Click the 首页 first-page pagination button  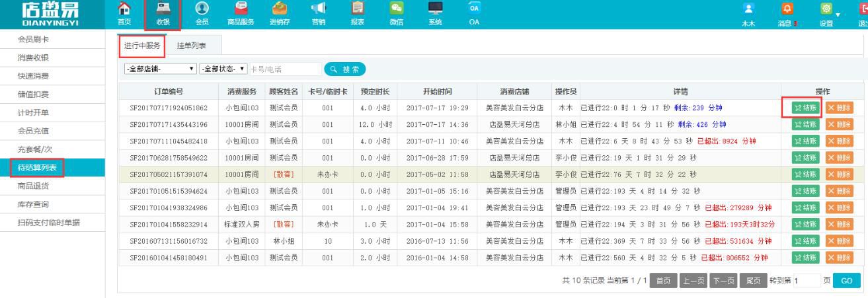point(663,281)
